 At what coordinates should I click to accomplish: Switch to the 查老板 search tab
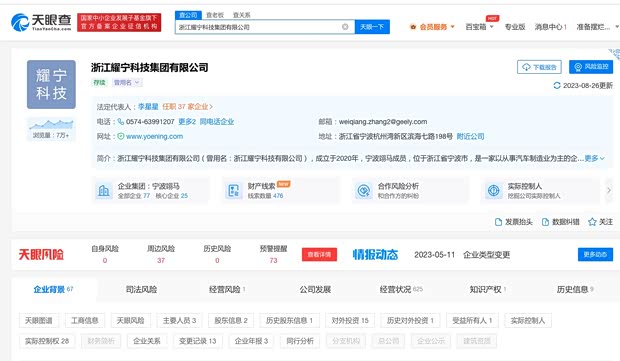(x=215, y=15)
